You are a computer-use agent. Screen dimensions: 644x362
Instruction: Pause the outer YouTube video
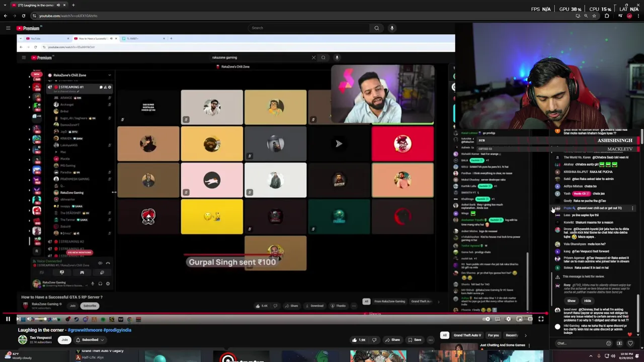[x=8, y=319]
